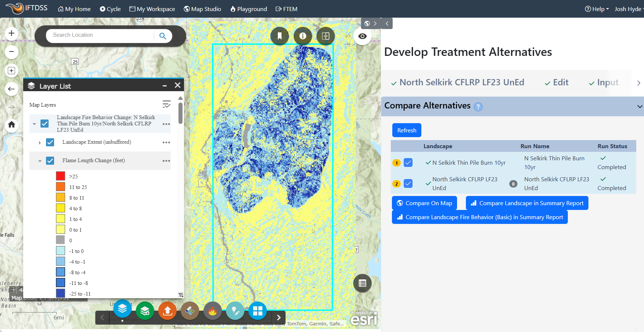Image resolution: width=644 pixels, height=332 pixels.
Task: Collapse the Flame Length Change legend
Action: [40, 161]
